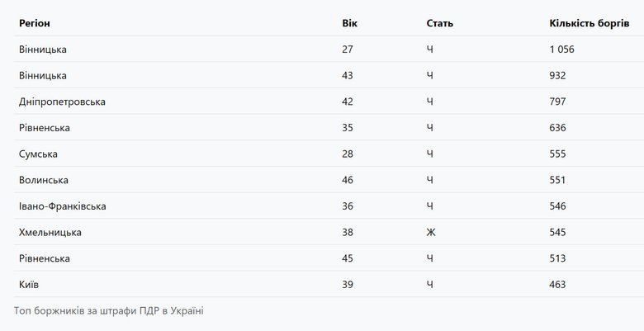
Task: Click the "Сумська" region cell
Action: coord(38,154)
